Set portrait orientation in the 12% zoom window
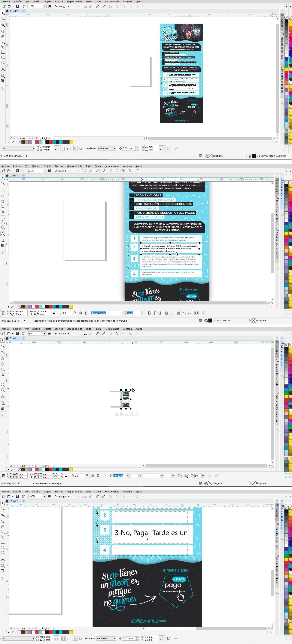 pos(64,149)
